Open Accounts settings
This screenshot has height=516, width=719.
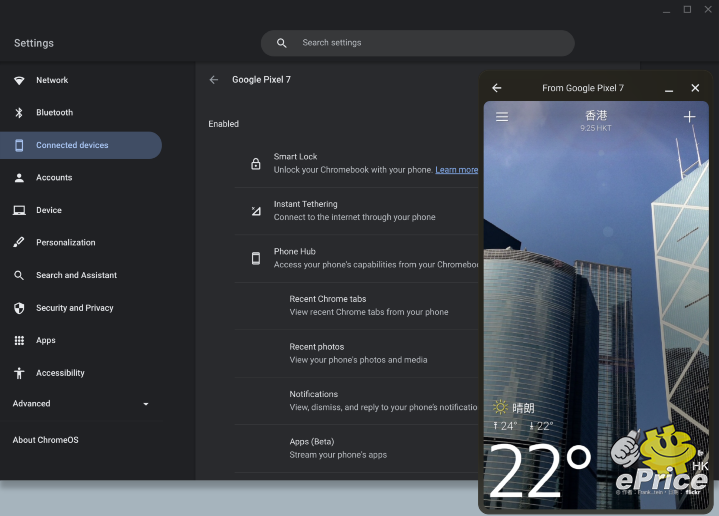81,178
